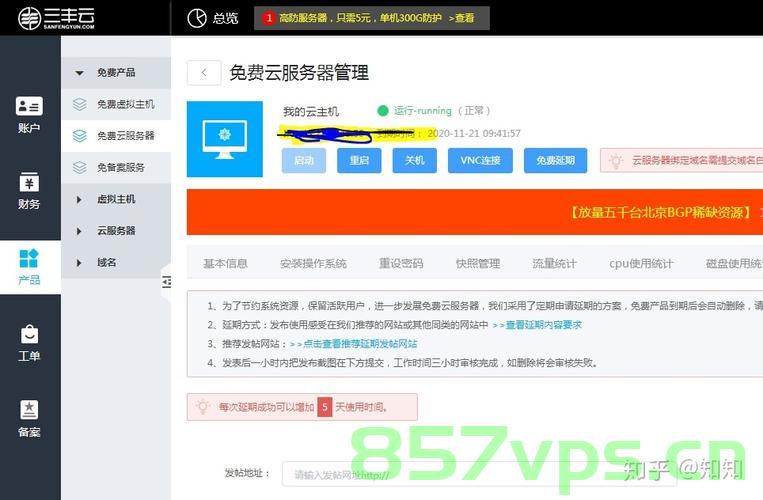Click the 免费延期 free extension button

pos(555,161)
